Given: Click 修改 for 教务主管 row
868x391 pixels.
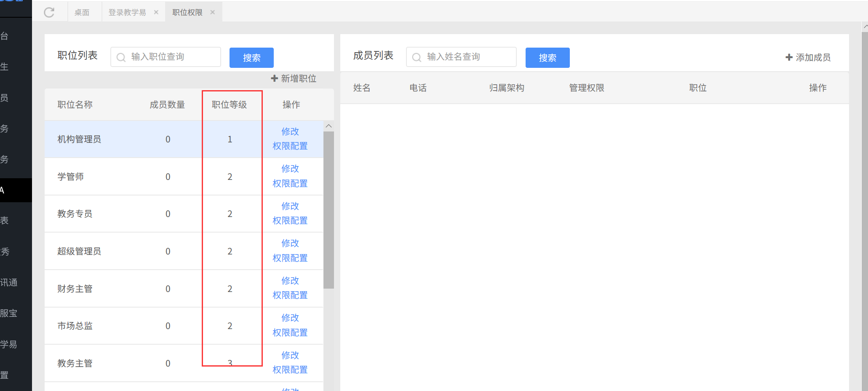Looking at the screenshot, I should tap(290, 355).
